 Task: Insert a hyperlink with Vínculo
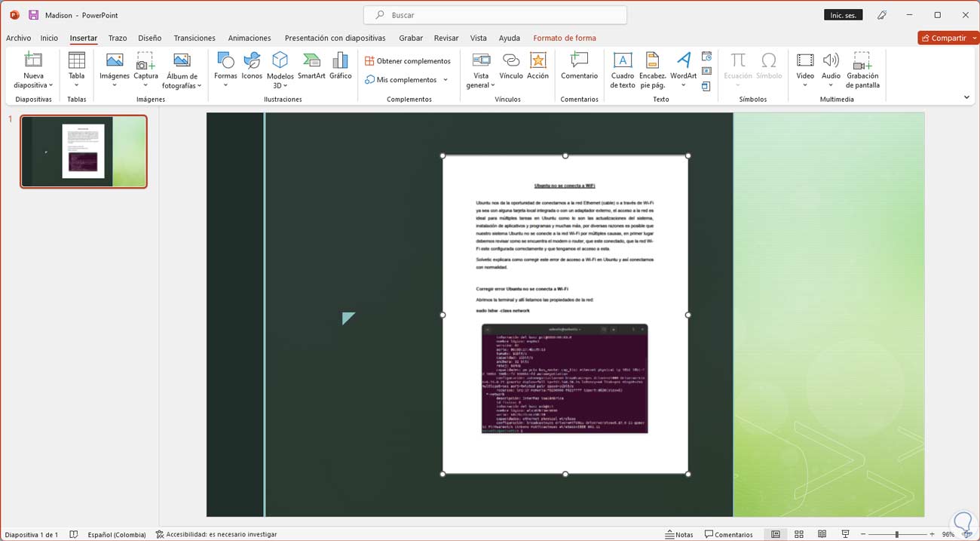click(511, 66)
